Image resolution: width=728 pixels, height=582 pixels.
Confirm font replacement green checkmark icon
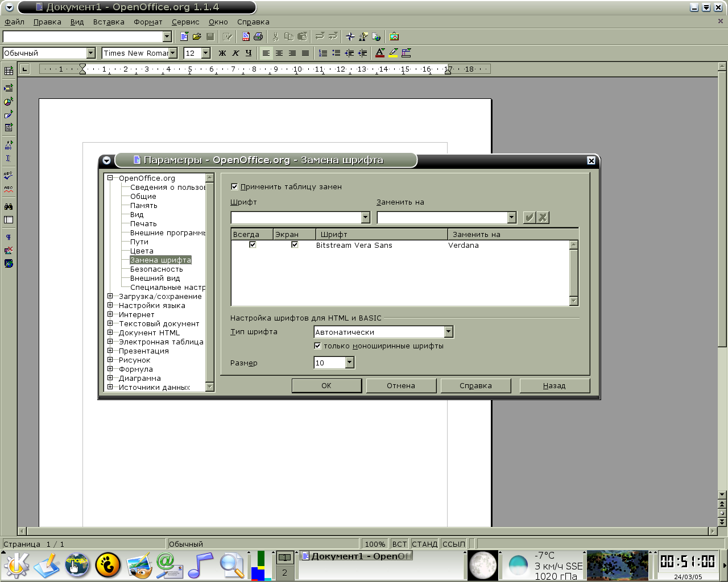tap(530, 217)
